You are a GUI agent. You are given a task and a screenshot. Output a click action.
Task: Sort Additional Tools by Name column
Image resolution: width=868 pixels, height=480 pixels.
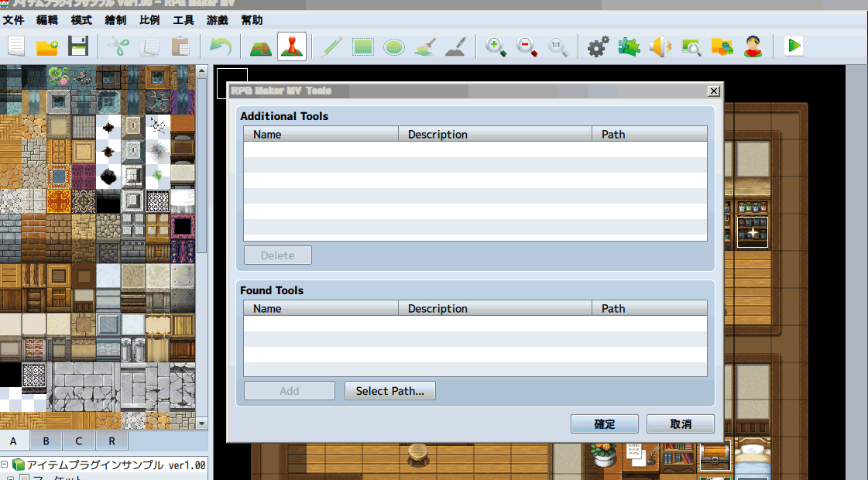click(321, 134)
